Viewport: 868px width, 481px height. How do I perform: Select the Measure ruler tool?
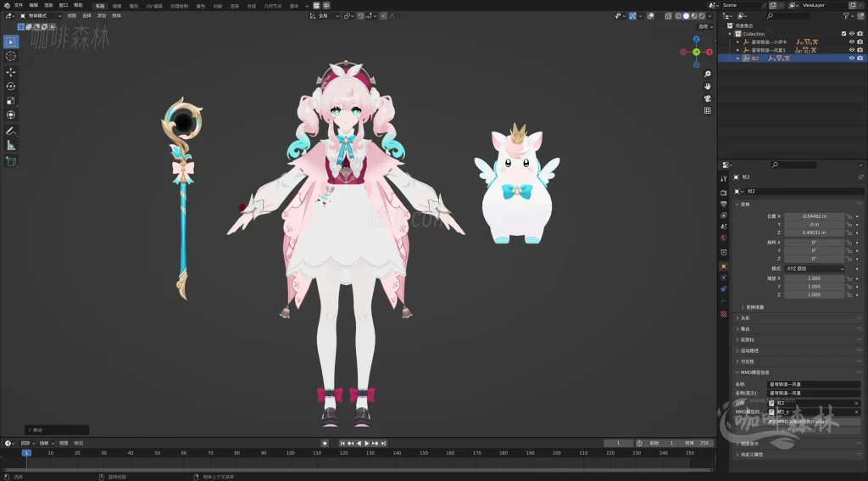[10, 145]
